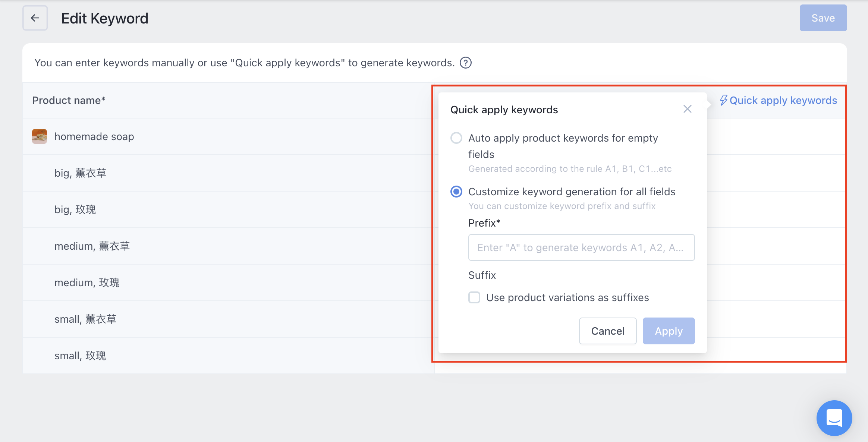
Task: Open the chat support bubble
Action: click(x=834, y=418)
